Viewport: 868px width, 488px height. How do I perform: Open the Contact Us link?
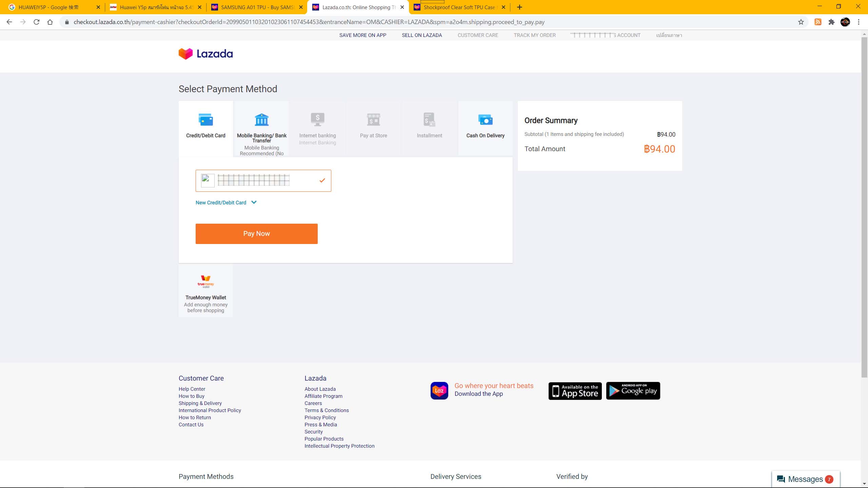191,425
